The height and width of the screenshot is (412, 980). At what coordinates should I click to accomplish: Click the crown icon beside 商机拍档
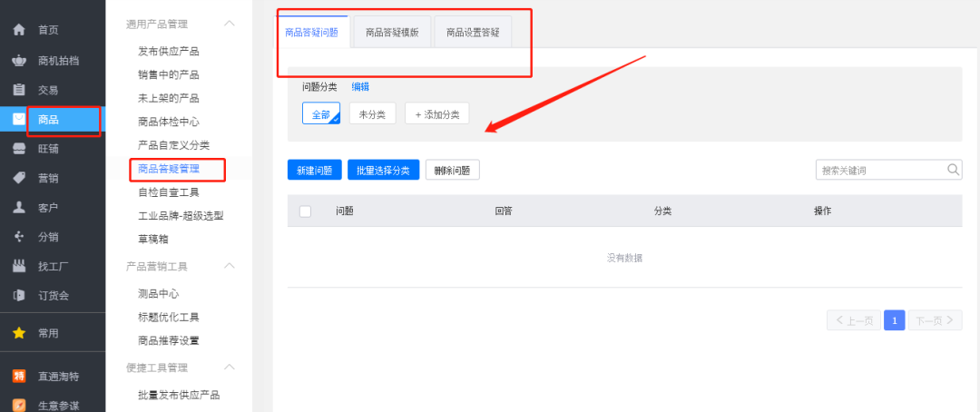[19, 61]
